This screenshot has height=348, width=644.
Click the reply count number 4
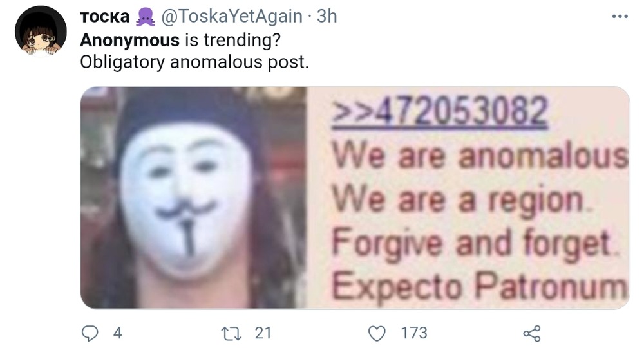(117, 333)
